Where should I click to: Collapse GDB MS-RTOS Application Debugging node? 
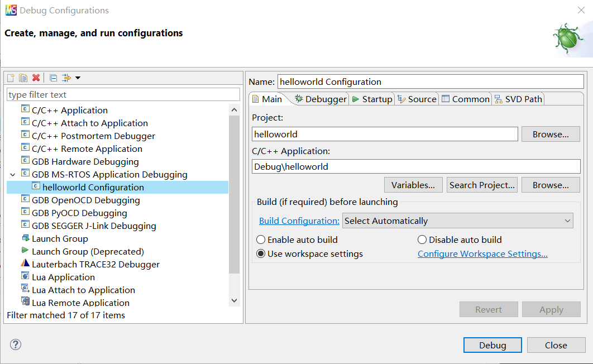pyautogui.click(x=13, y=175)
